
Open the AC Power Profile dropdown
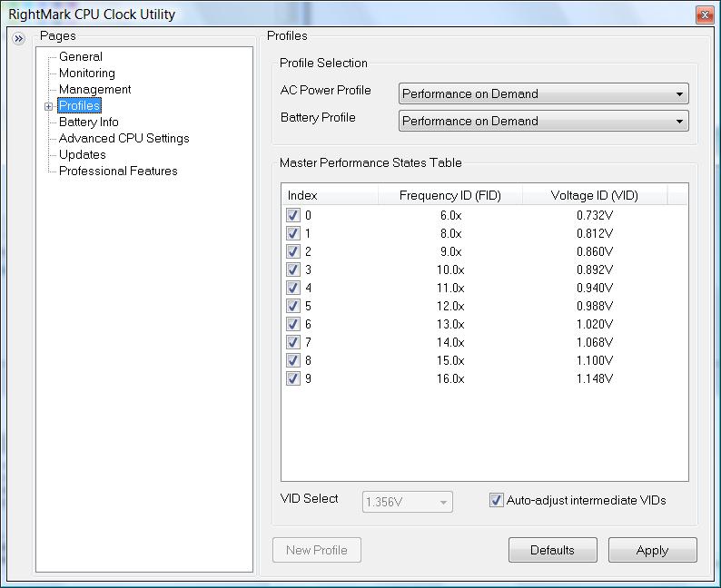point(544,93)
